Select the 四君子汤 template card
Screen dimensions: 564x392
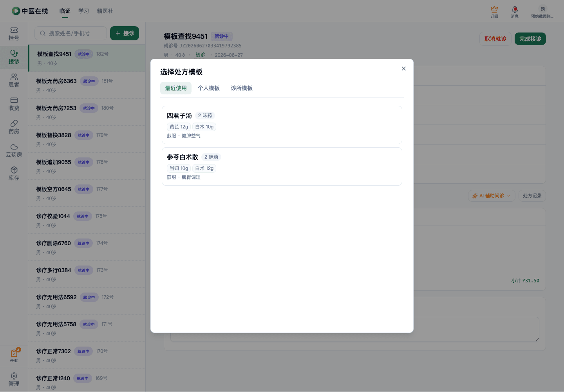pos(282,125)
